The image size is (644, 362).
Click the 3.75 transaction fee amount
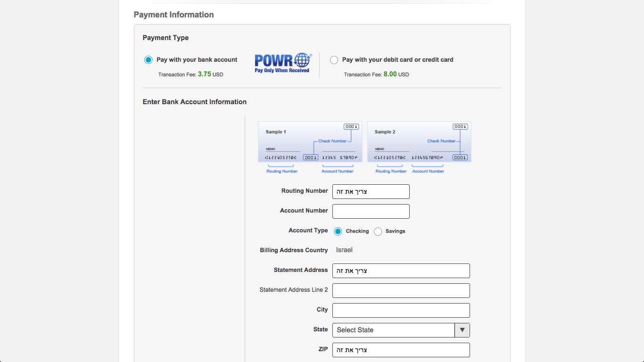click(204, 74)
